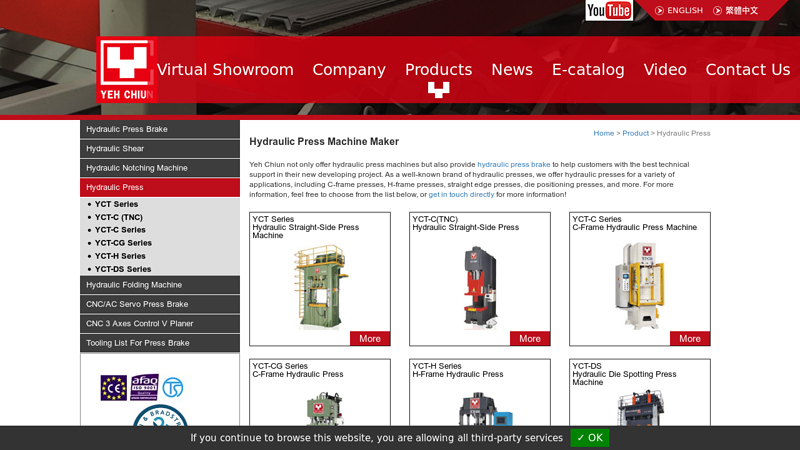This screenshot has width=800, height=450.
Task: Select CNC 3 Axes Control V Planer
Action: pyautogui.click(x=160, y=323)
